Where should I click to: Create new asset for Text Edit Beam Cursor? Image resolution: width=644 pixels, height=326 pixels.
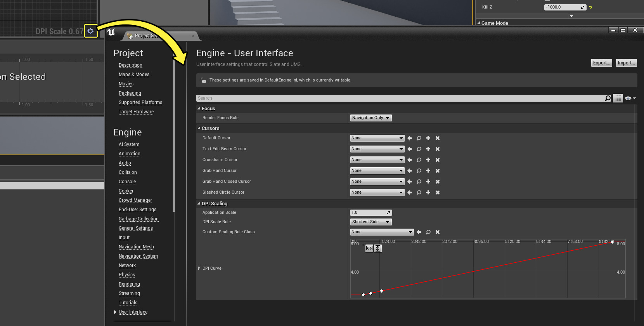[428, 149]
